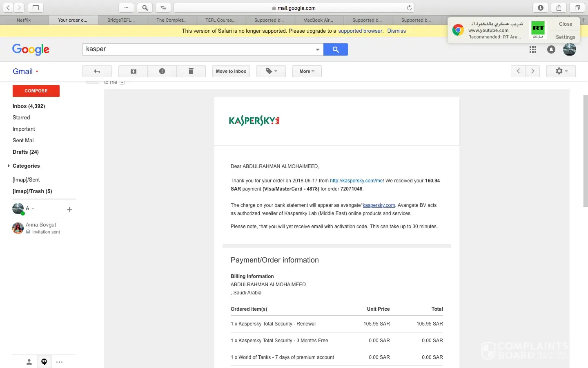The width and height of the screenshot is (588, 368).
Task: Click the Archive icon in the toolbar
Action: click(x=133, y=71)
